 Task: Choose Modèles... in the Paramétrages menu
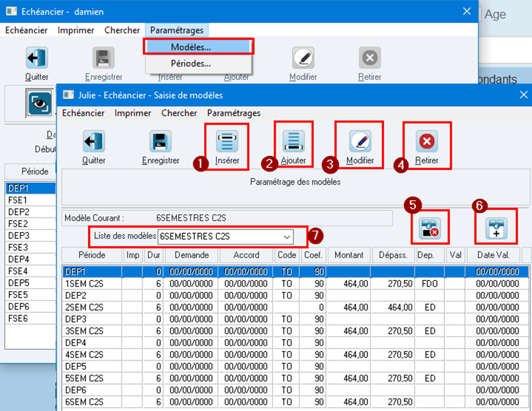[x=198, y=47]
